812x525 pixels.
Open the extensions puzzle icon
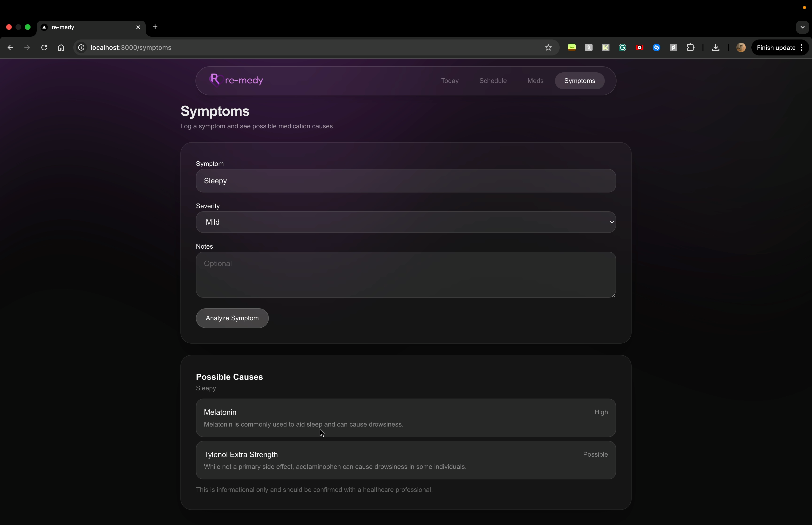[x=690, y=48]
